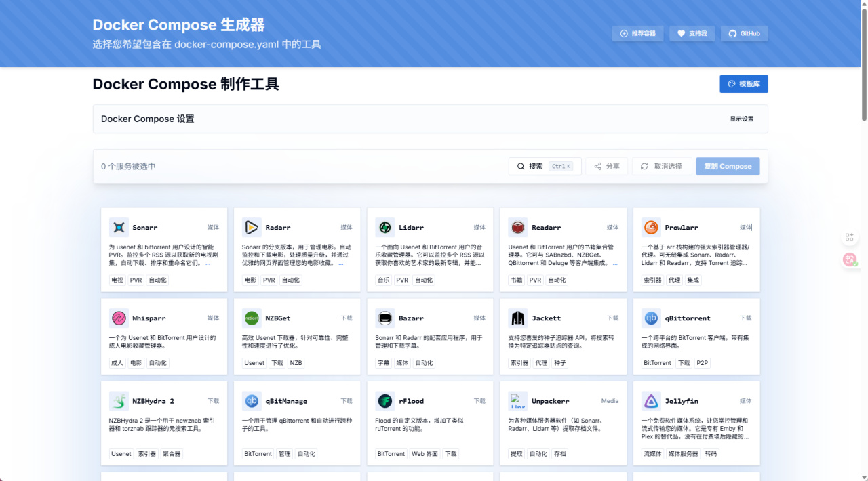
Task: Click the NZBGet app icon
Action: click(x=252, y=318)
